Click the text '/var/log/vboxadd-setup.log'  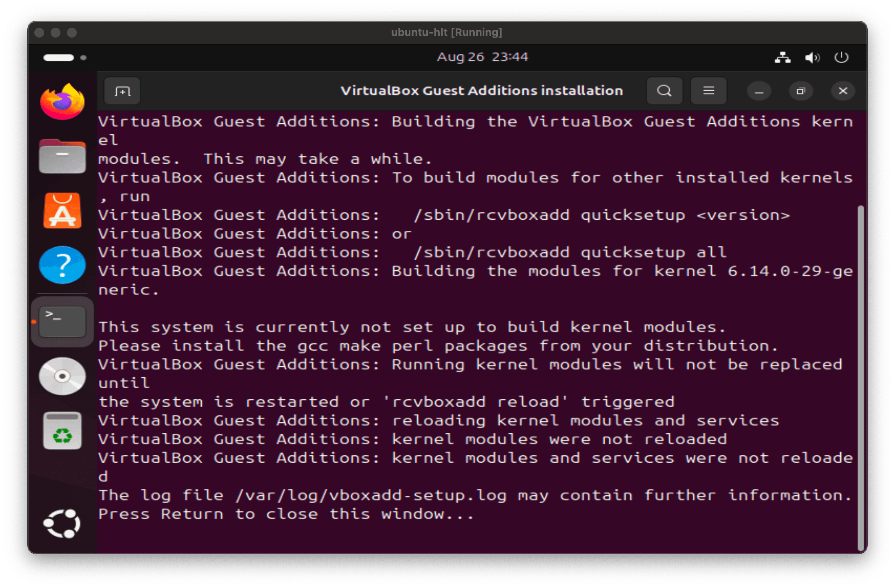[x=371, y=495]
